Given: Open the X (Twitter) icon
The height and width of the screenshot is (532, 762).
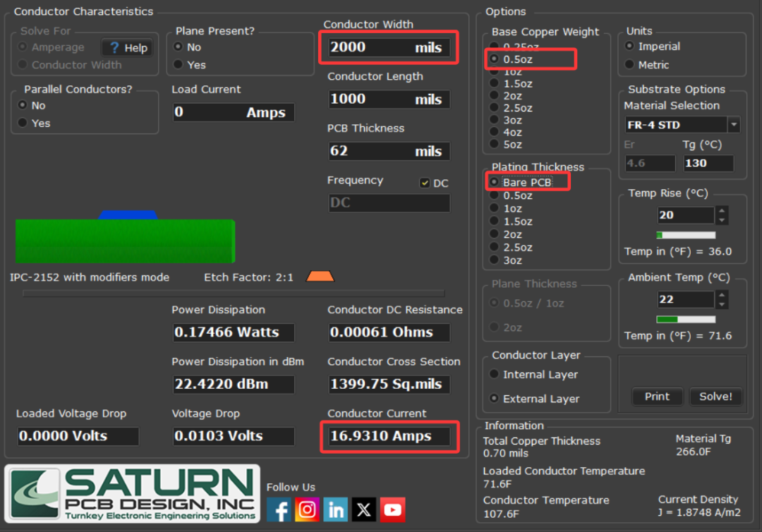Looking at the screenshot, I should point(364,509).
